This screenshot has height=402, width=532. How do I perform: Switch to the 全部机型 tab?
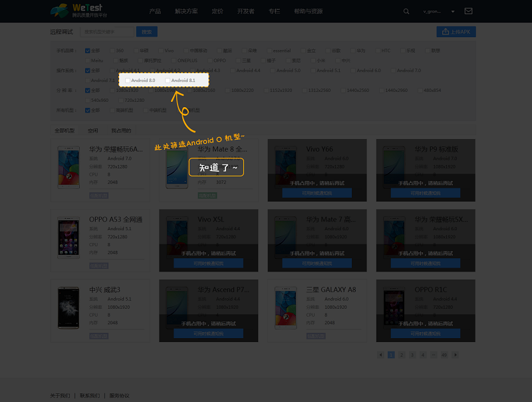65,130
